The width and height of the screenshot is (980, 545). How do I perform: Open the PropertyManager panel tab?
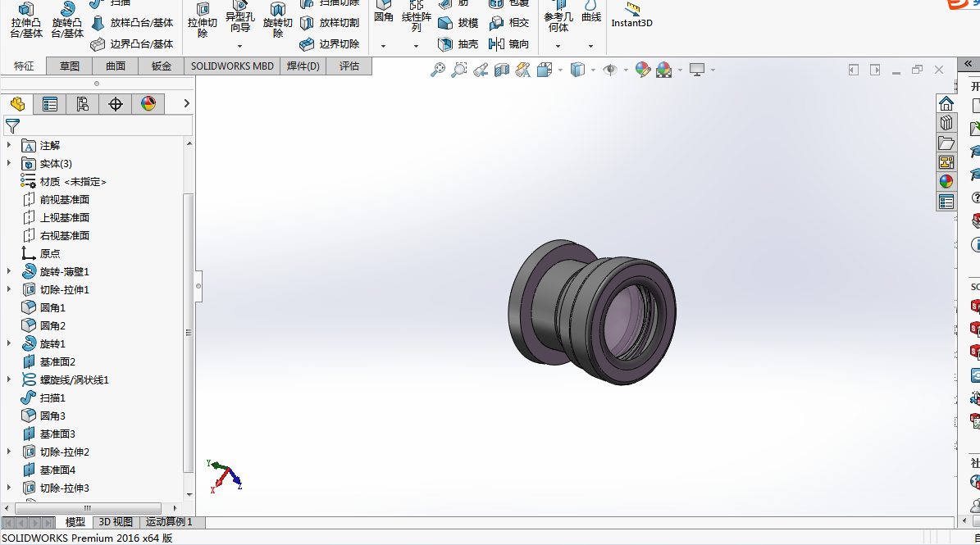point(49,104)
